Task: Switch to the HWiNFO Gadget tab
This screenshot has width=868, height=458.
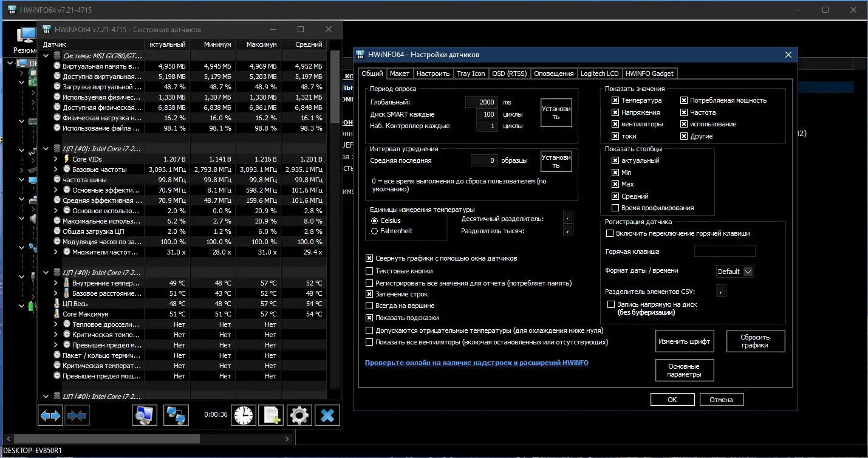Action: [649, 73]
